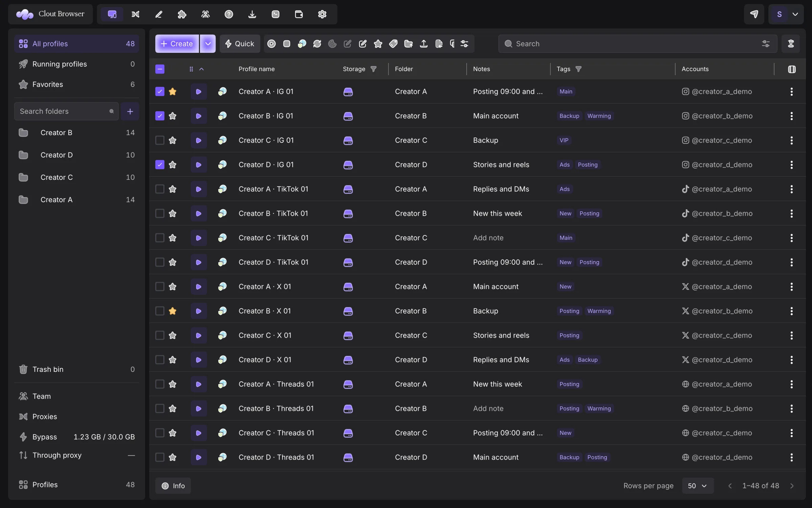Open Running profiles in sidebar

(x=77, y=64)
